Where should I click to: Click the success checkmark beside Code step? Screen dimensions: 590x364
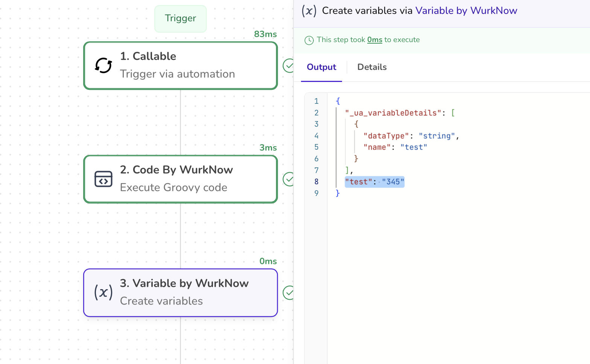(x=289, y=179)
